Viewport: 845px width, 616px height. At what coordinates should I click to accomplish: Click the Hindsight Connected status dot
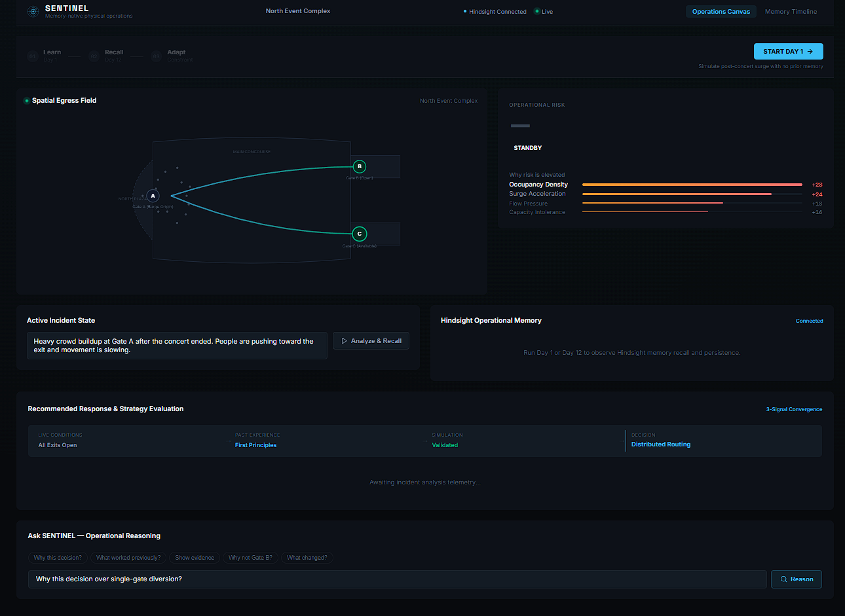(x=465, y=12)
